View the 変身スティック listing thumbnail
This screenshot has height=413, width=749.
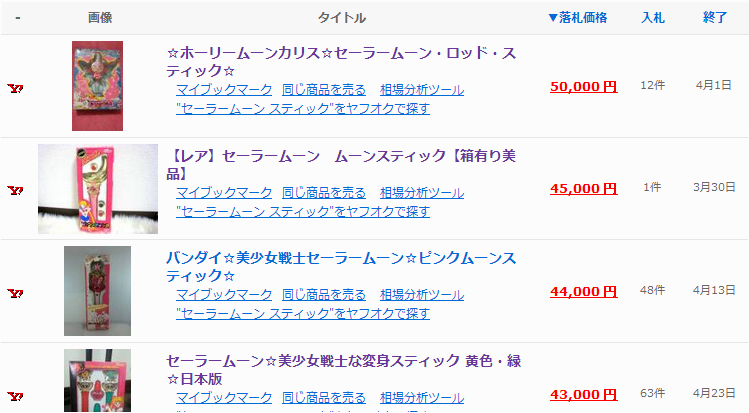click(x=97, y=381)
